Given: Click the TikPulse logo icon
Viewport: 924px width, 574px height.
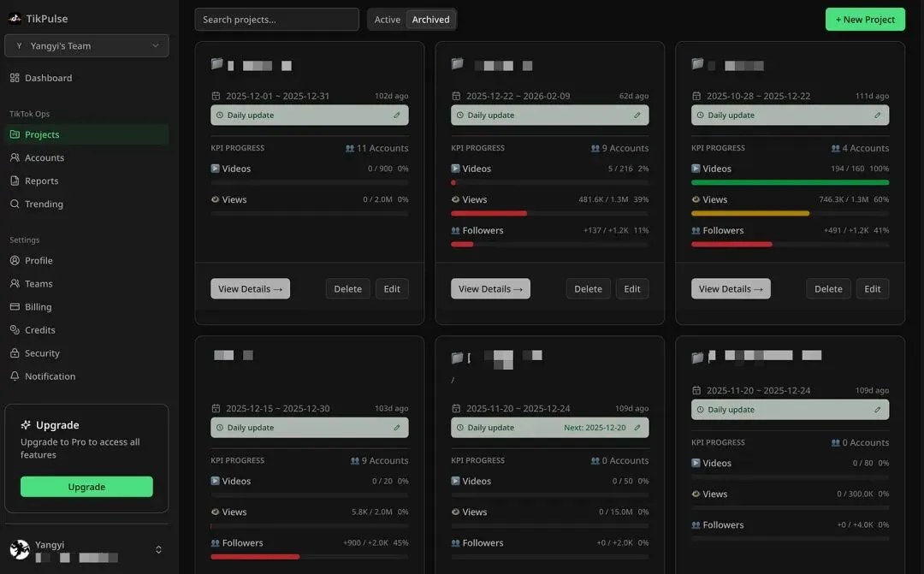Looking at the screenshot, I should pyautogui.click(x=15, y=18).
